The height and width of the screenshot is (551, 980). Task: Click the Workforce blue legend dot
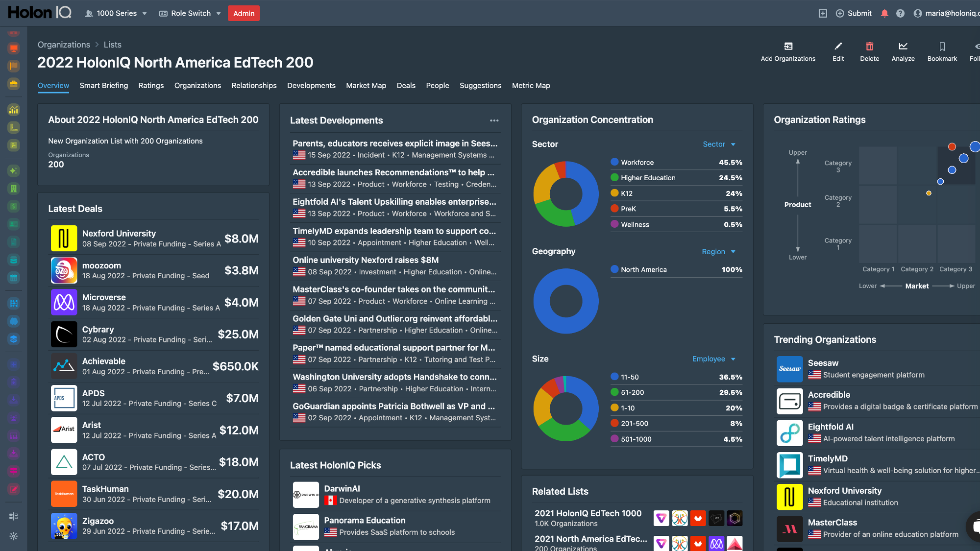[614, 162]
